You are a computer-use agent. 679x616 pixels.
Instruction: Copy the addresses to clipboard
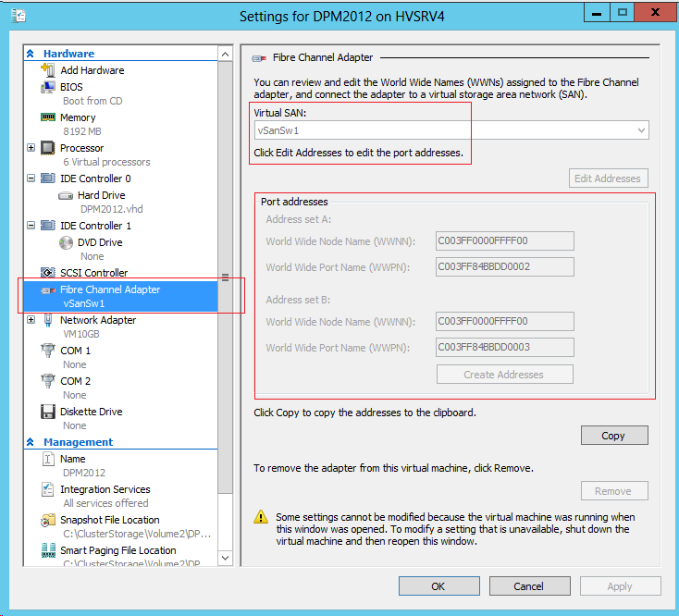614,436
